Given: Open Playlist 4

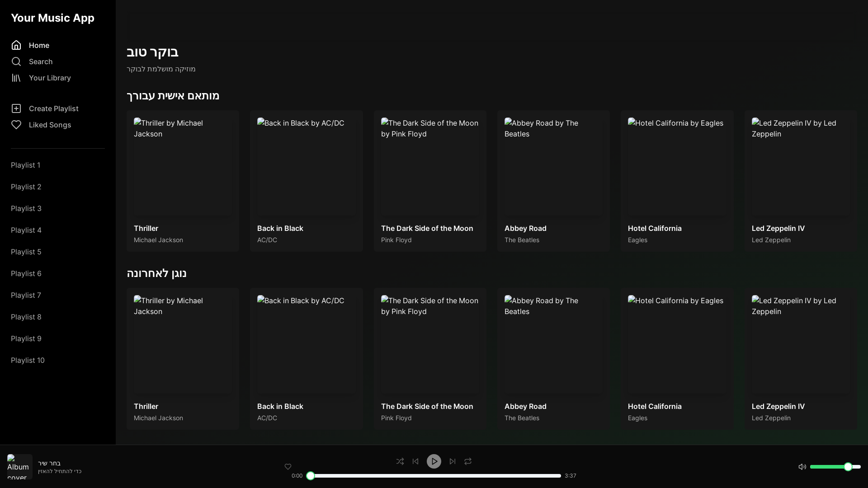Looking at the screenshot, I should [x=26, y=230].
